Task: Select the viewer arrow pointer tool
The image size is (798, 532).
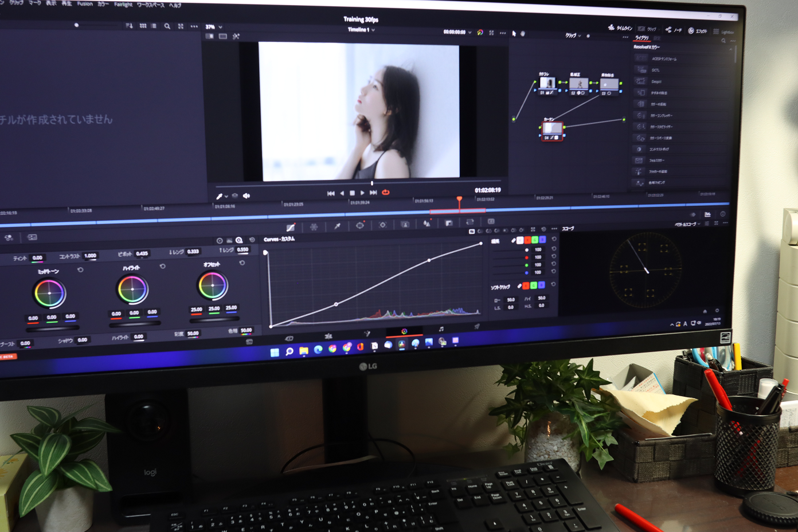Action: (514, 33)
